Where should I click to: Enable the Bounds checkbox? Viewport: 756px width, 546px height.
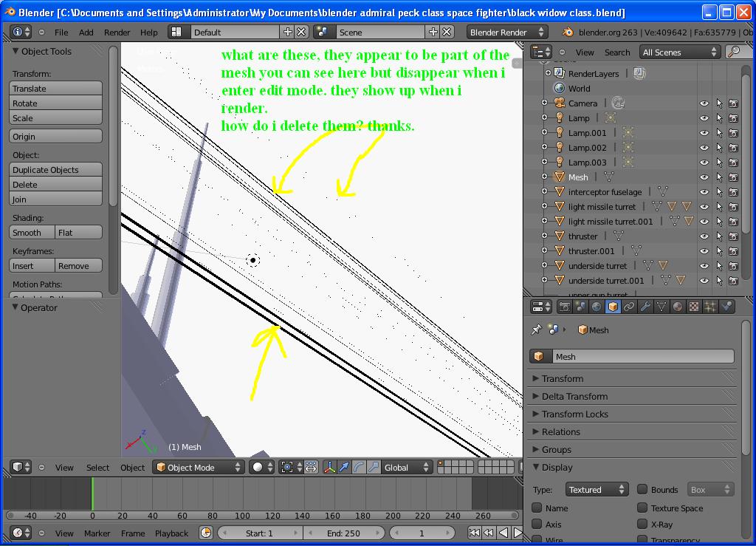tap(642, 490)
